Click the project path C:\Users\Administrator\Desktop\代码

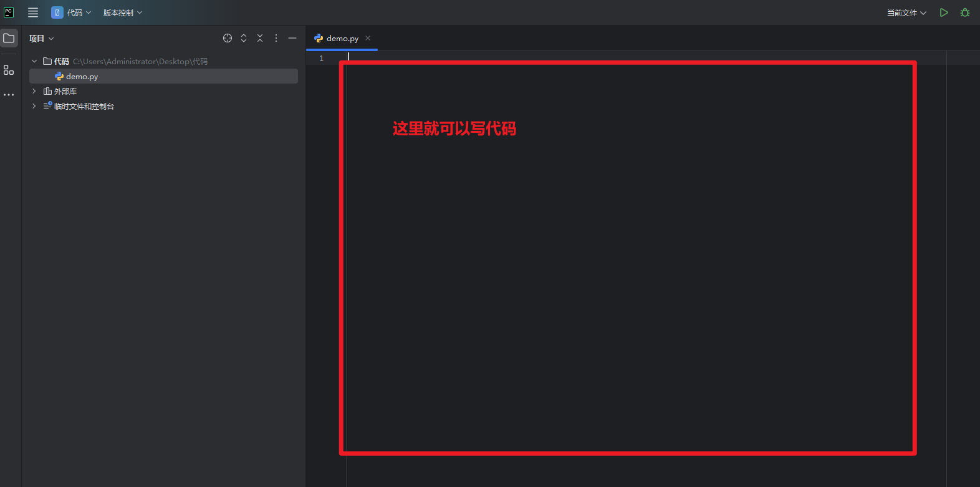[140, 61]
